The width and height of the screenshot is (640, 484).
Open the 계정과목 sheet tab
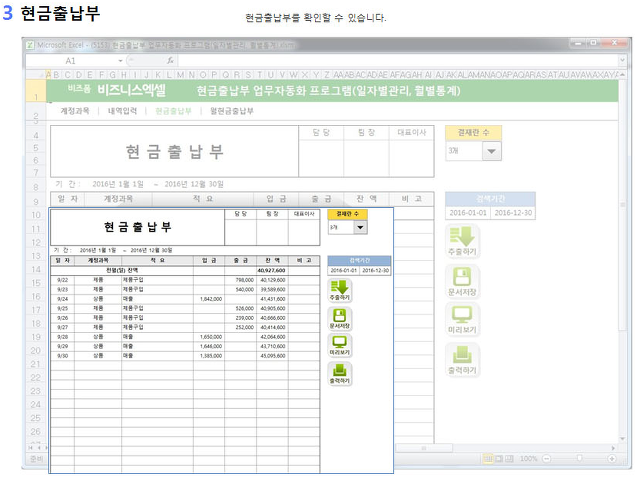point(75,111)
